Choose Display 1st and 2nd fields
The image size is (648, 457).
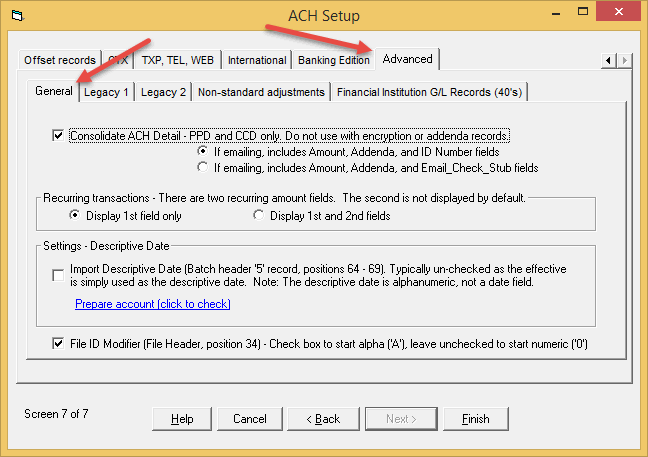[259, 215]
